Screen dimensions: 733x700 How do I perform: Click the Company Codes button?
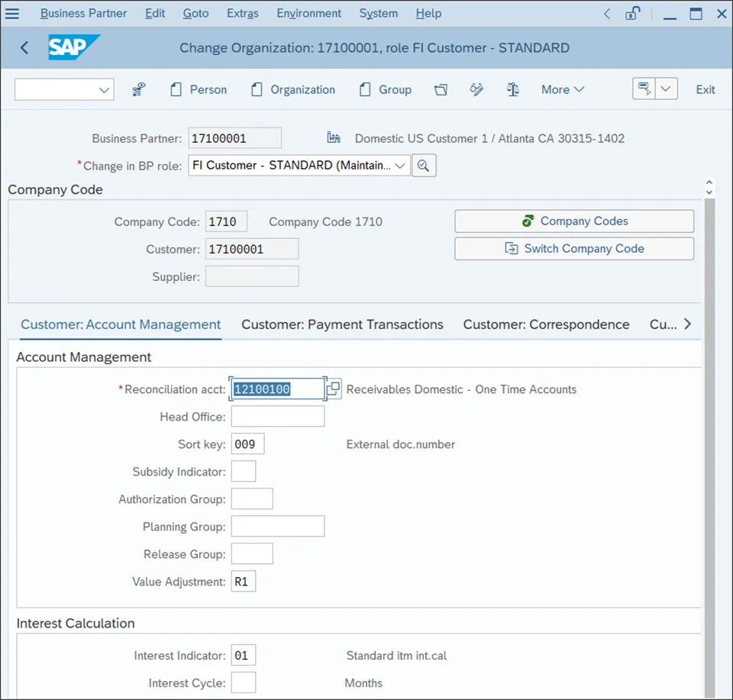[574, 221]
